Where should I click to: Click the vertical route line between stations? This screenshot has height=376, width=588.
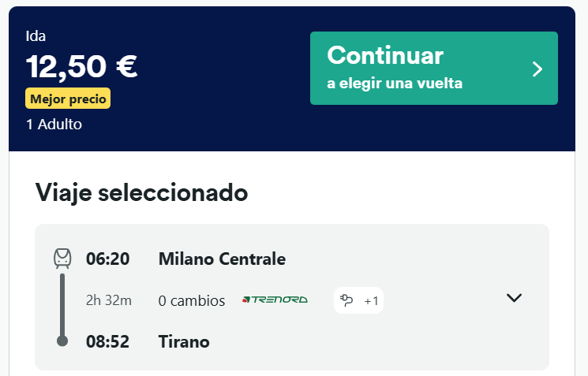coord(62,304)
